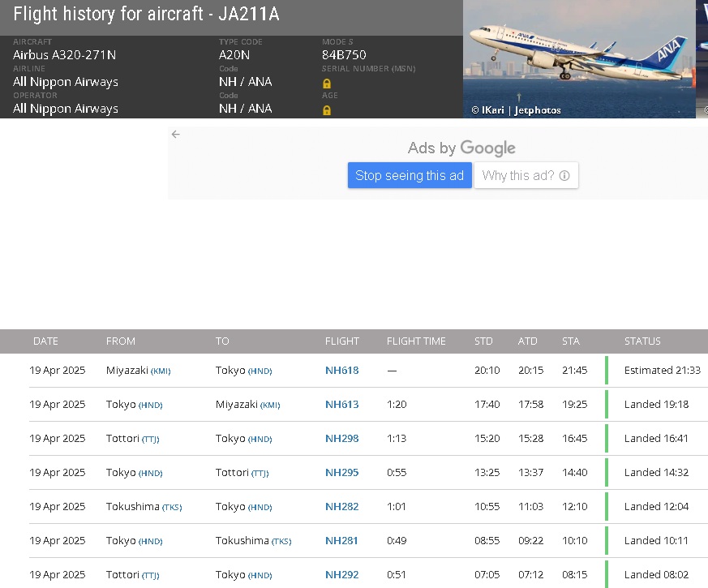
Task: Click the TTJ origin code in the NH292 row
Action: (x=150, y=576)
